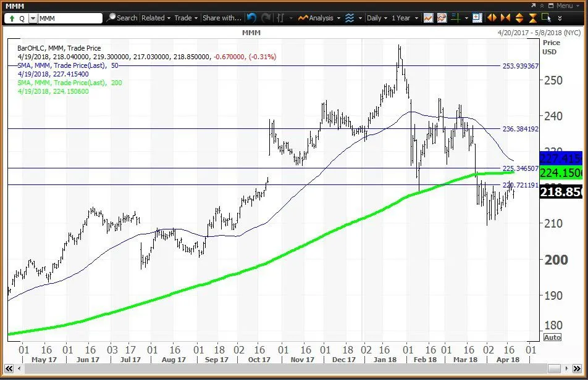Open the Related menu
Image resolution: width=588 pixels, height=380 pixels.
click(x=156, y=18)
